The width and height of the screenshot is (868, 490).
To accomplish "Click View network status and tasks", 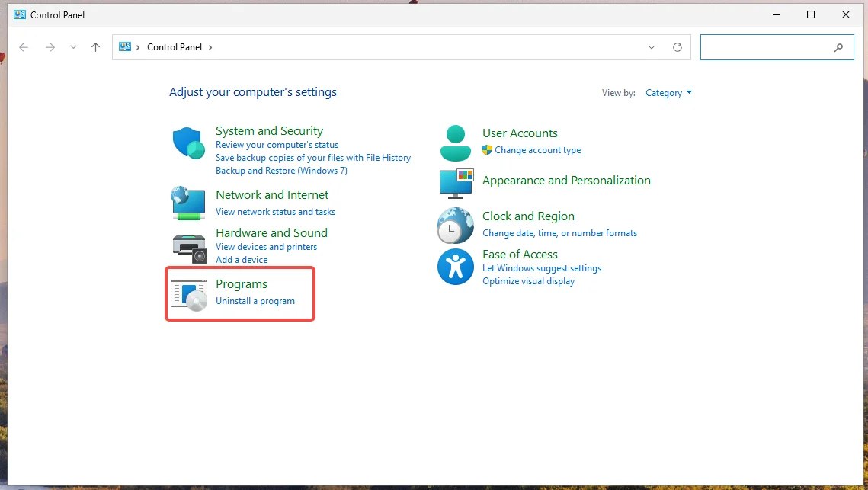I will tap(275, 212).
